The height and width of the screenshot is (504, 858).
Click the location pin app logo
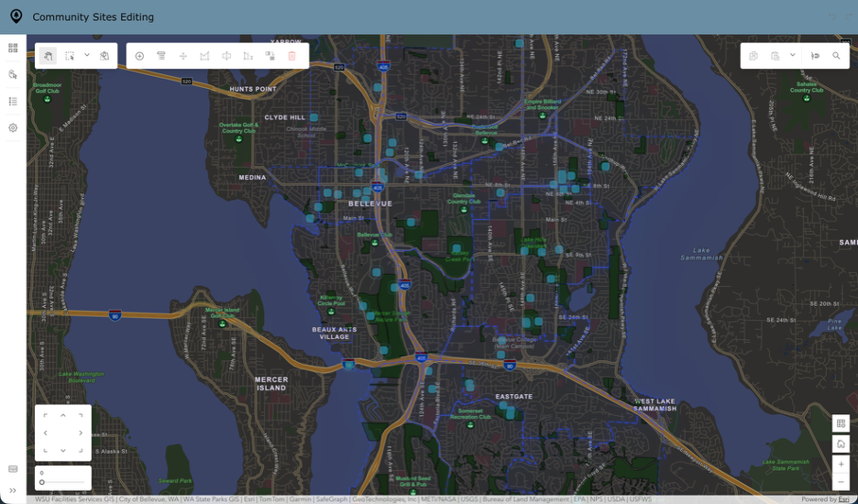[16, 17]
